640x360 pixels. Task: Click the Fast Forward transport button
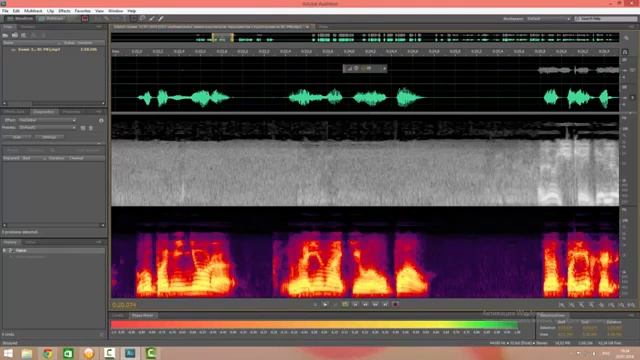coord(375,304)
